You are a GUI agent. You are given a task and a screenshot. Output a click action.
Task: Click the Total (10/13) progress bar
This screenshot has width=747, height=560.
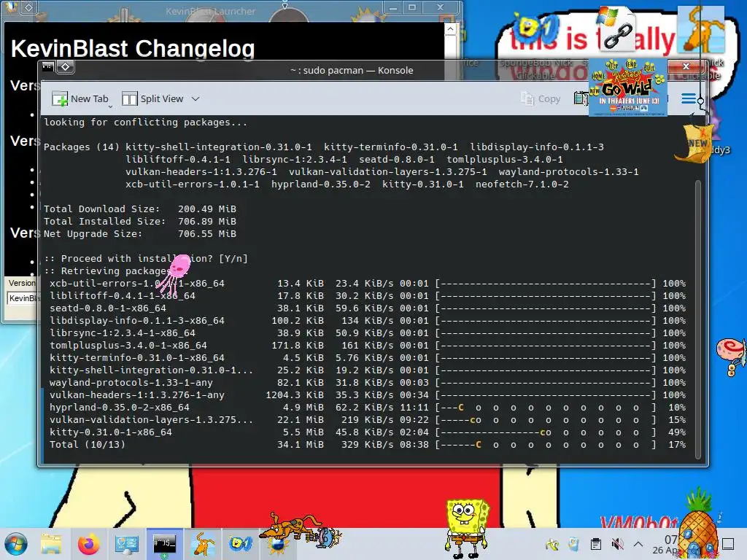point(546,444)
